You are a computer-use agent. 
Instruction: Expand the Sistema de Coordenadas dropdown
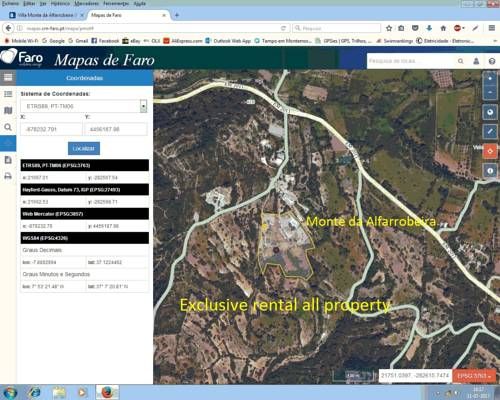coord(143,106)
